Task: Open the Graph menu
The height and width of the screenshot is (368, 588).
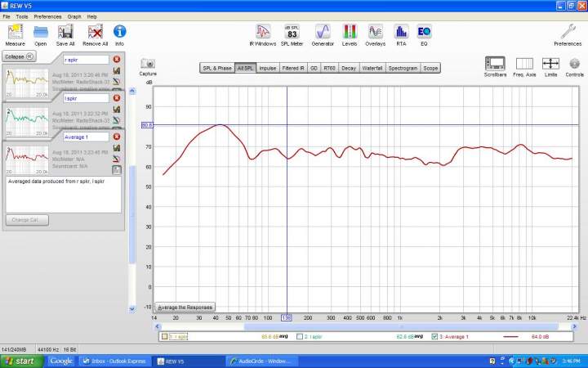Action: point(74,16)
